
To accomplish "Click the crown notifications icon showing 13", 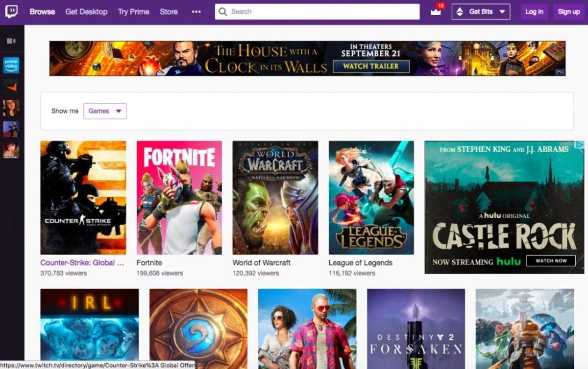I will point(435,11).
